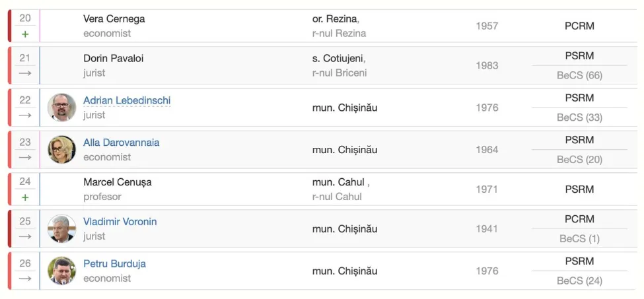
Task: Click Petru Burduja's portrait photo
Action: coord(61,271)
